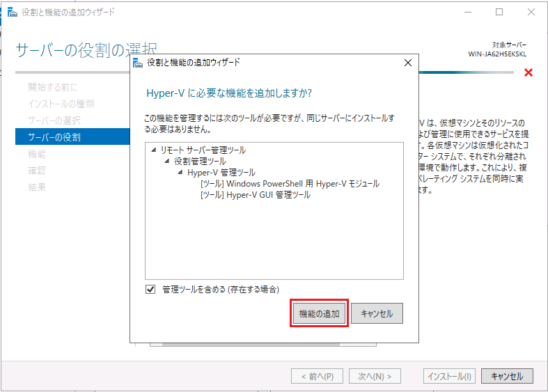Open インストールの種類 step
Screen dimensions: 548x392
[61, 104]
